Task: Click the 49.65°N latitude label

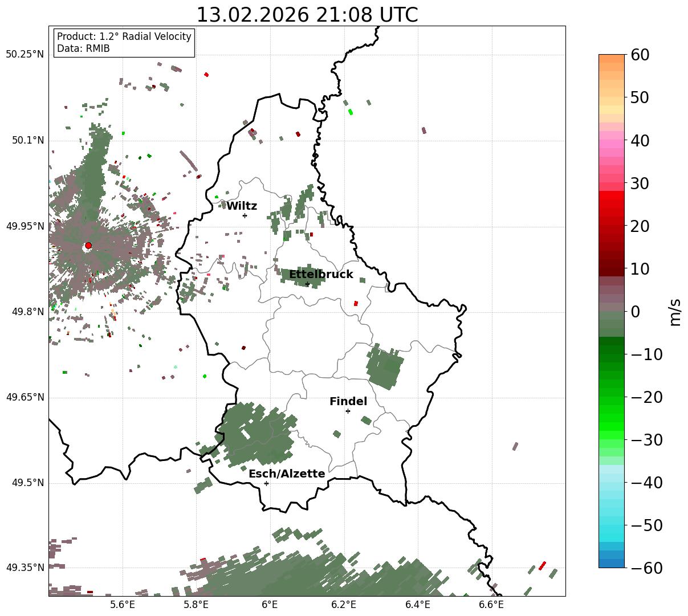Action: [25, 397]
